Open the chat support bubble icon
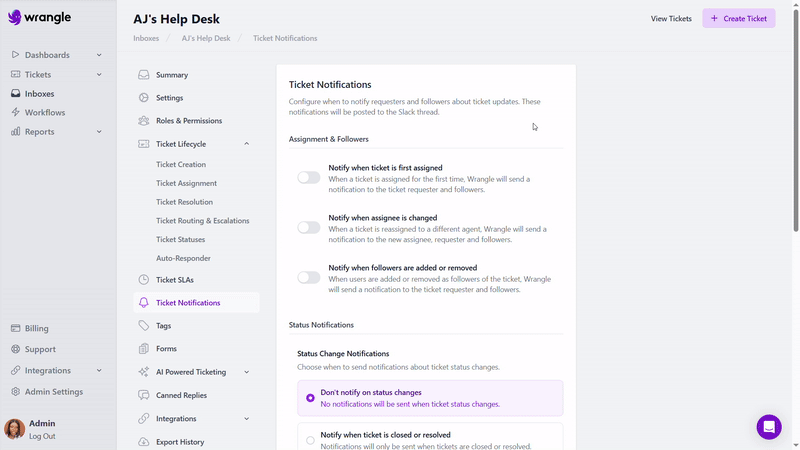This screenshot has height=450, width=800. click(768, 426)
